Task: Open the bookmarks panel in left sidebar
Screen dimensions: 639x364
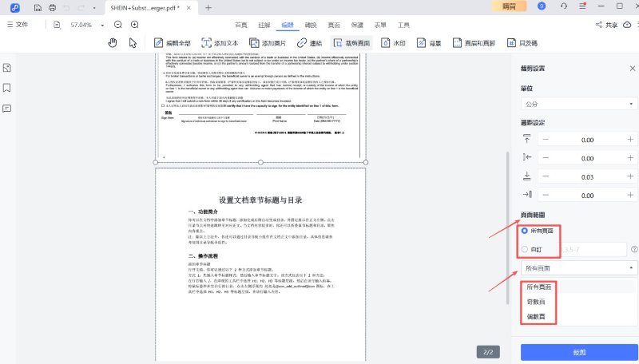Action: pyautogui.click(x=7, y=88)
